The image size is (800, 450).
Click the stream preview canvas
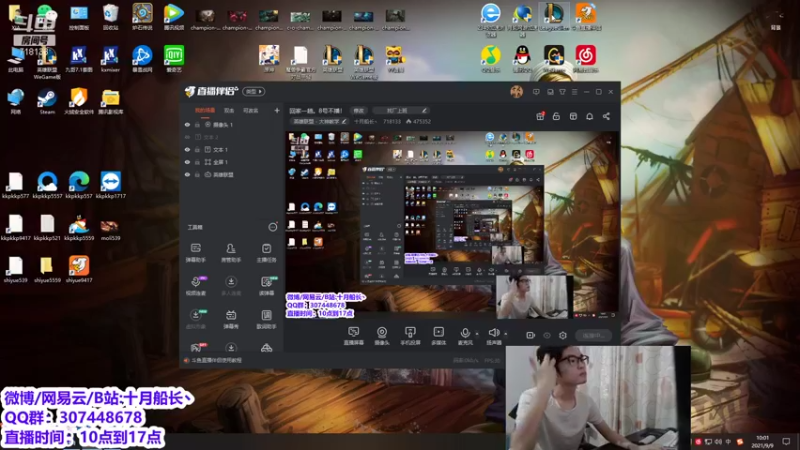[x=452, y=226]
